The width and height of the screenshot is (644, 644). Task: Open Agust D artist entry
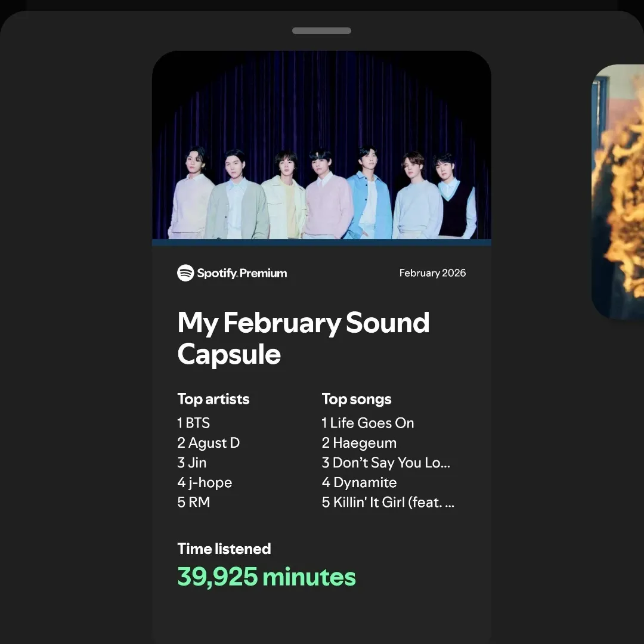pyautogui.click(x=209, y=443)
